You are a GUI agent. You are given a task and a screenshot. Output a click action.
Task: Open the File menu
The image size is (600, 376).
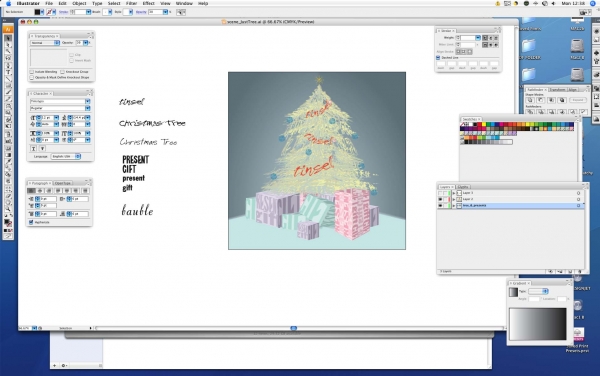point(49,3)
